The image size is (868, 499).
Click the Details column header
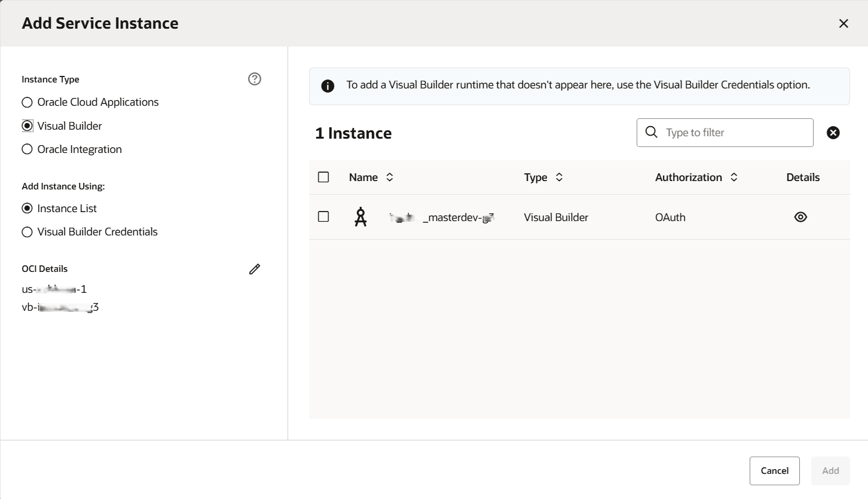(x=803, y=177)
